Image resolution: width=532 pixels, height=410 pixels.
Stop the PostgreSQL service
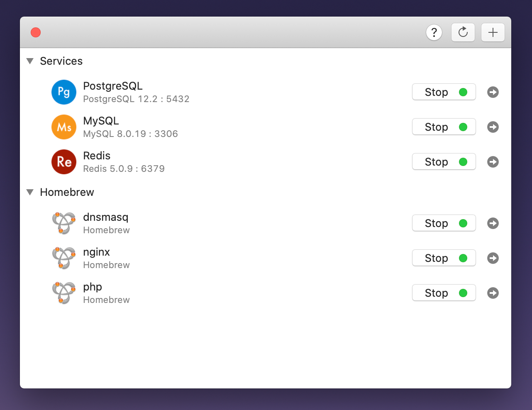pos(444,92)
